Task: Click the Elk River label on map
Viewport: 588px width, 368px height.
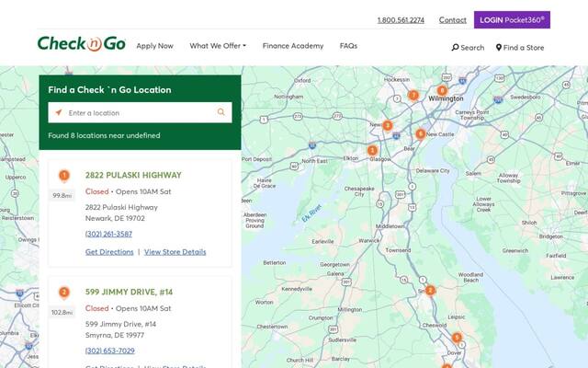Action: tap(311, 213)
